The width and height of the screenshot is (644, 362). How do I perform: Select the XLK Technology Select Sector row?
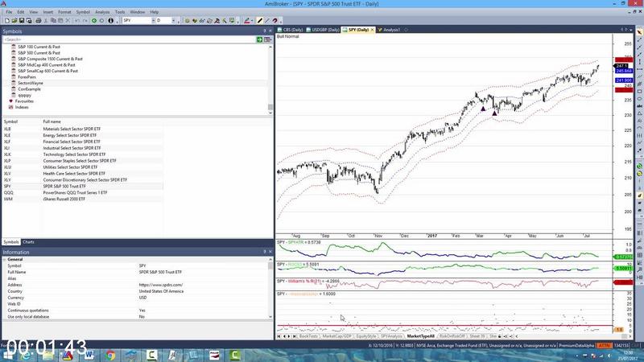point(82,154)
